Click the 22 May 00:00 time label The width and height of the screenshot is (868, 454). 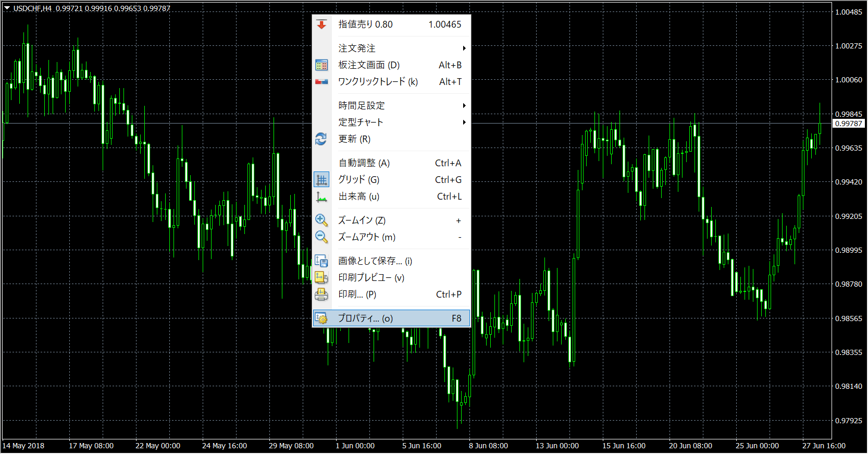tap(158, 446)
